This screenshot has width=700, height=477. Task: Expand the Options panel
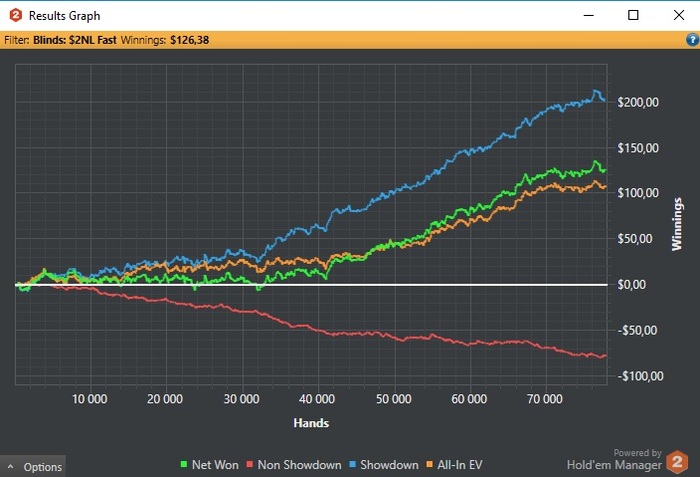33,466
